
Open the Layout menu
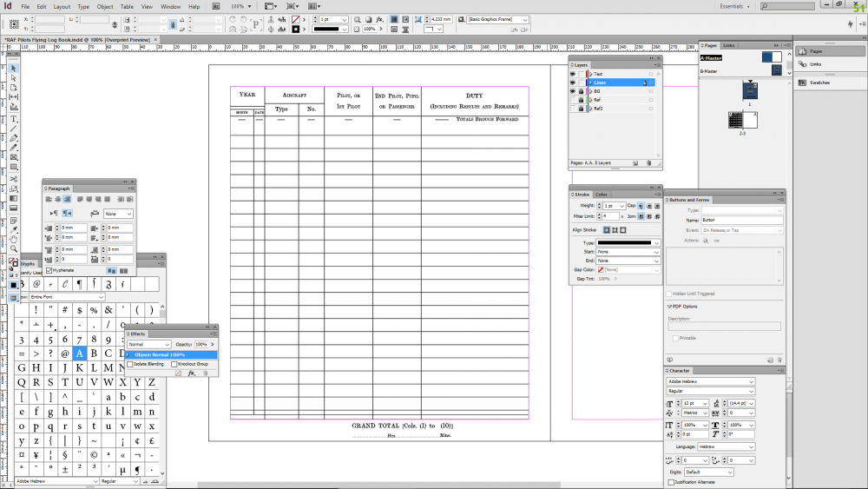[62, 6]
